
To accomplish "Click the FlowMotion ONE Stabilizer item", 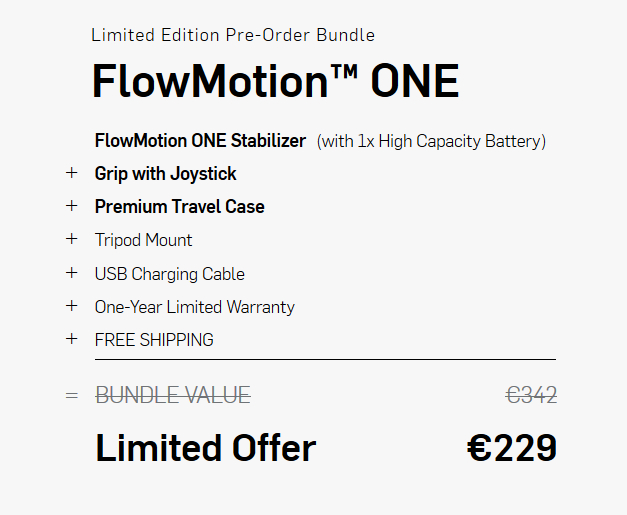I will (x=200, y=141).
